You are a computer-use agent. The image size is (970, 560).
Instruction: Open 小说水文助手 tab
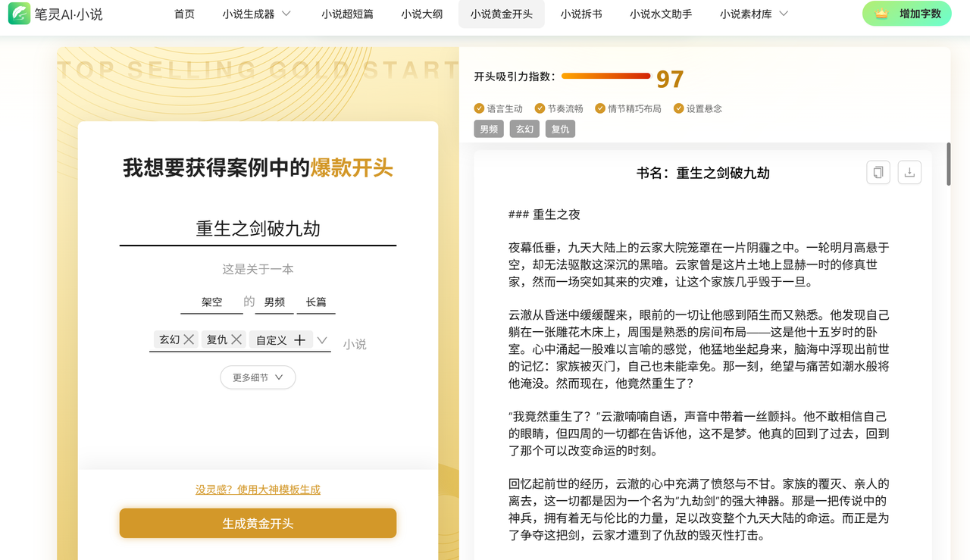coord(661,14)
